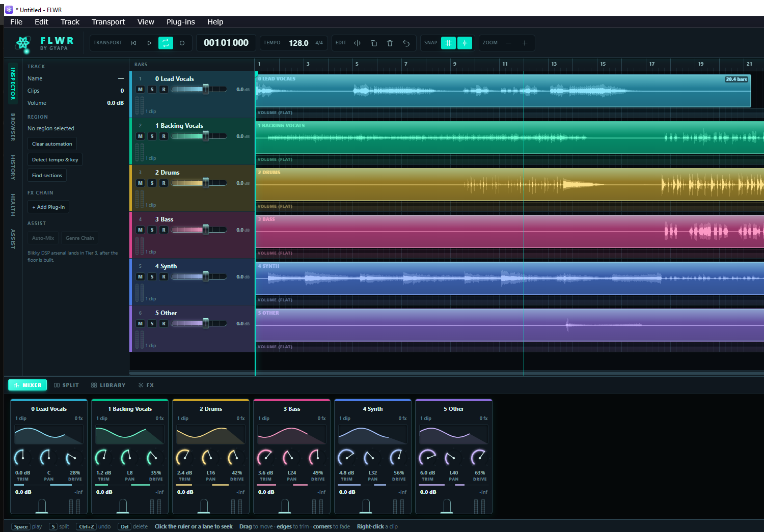Open the Browser sidebar tab
Image resolution: width=764 pixels, height=532 pixels.
[x=13, y=127]
